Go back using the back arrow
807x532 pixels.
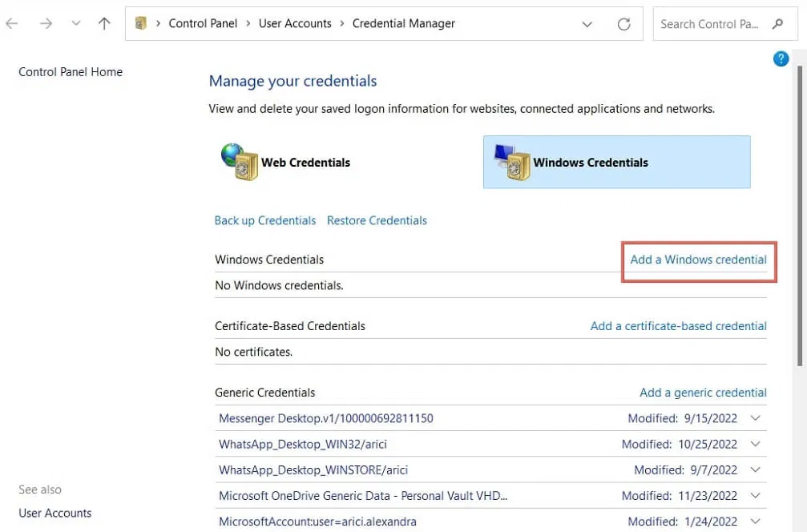tap(12, 23)
